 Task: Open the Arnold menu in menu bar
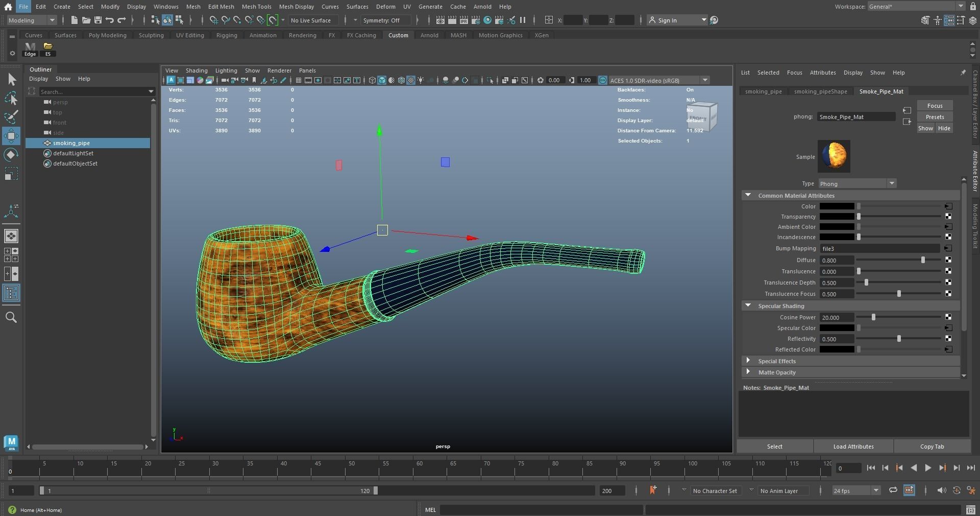point(482,7)
